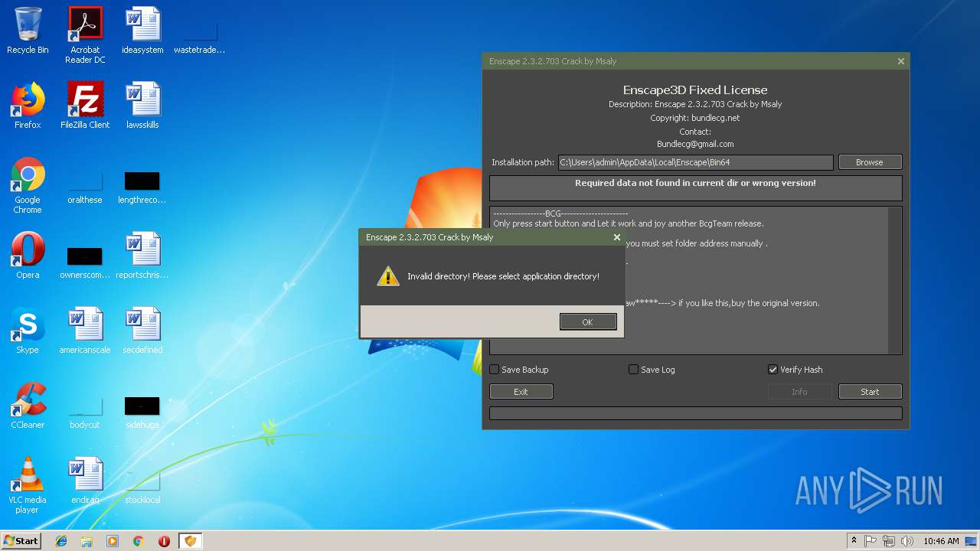Screen dimensions: 980x551
Task: Launch Google Chrome from the desktop
Action: click(28, 185)
